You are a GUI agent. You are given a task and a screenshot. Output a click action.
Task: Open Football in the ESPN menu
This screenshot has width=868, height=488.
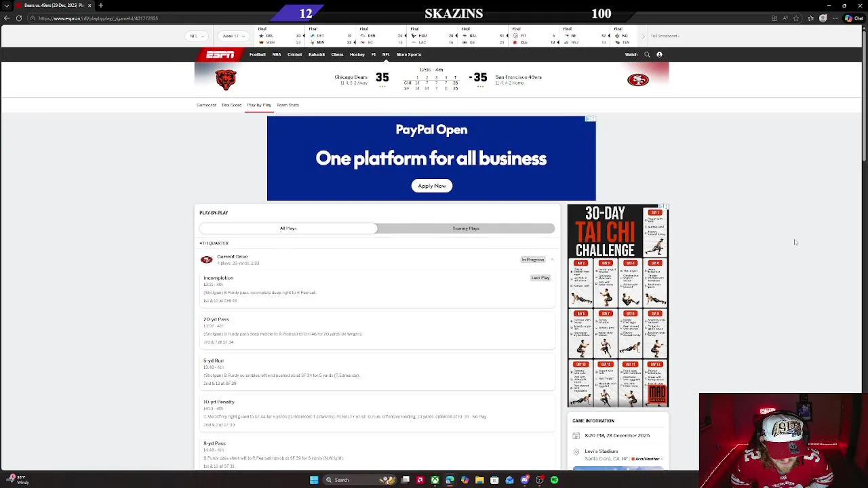click(x=257, y=54)
